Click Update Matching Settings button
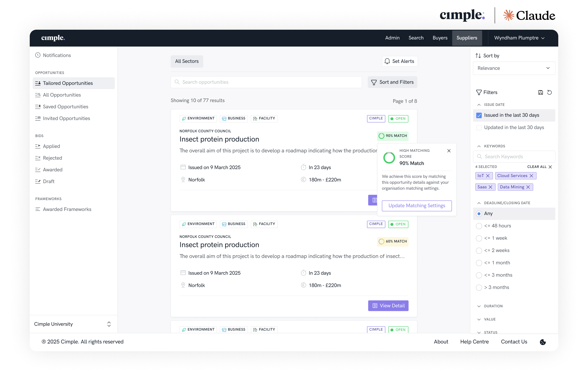The width and height of the screenshot is (588, 381). pyautogui.click(x=417, y=205)
